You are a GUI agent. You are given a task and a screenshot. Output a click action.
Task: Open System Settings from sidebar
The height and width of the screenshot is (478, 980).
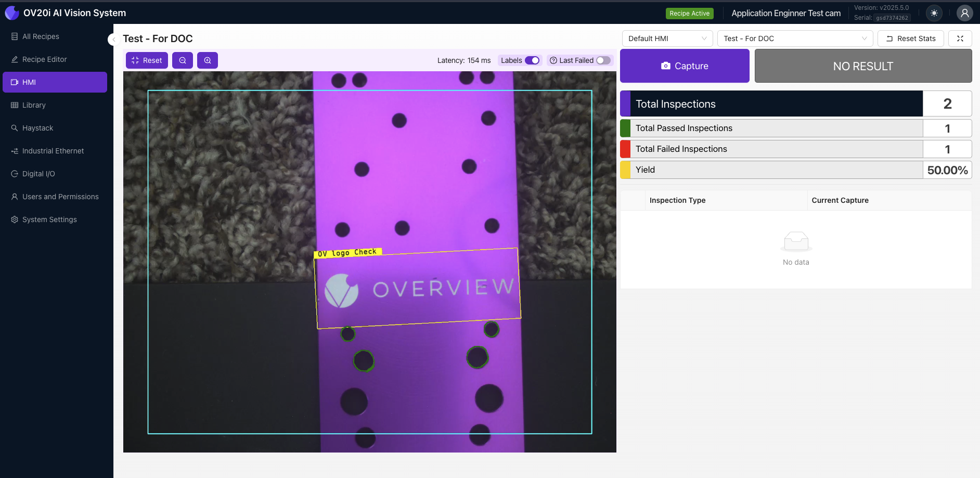click(49, 219)
